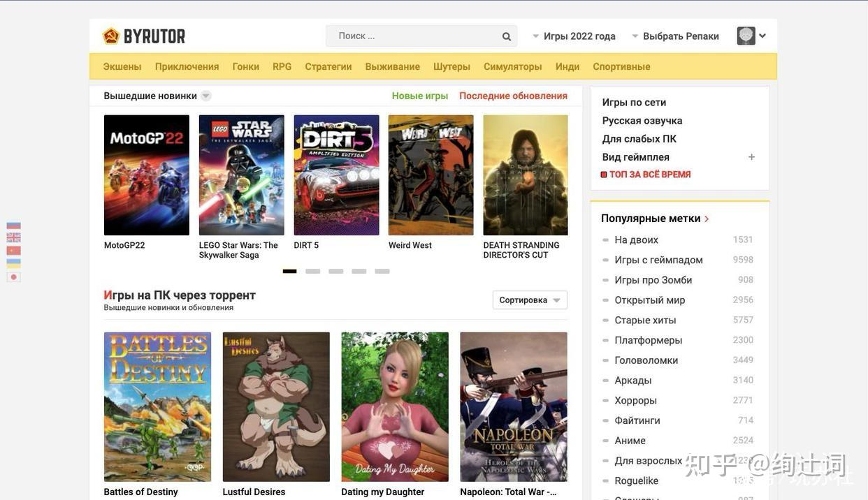Click the BYRUTOR logo

click(144, 36)
